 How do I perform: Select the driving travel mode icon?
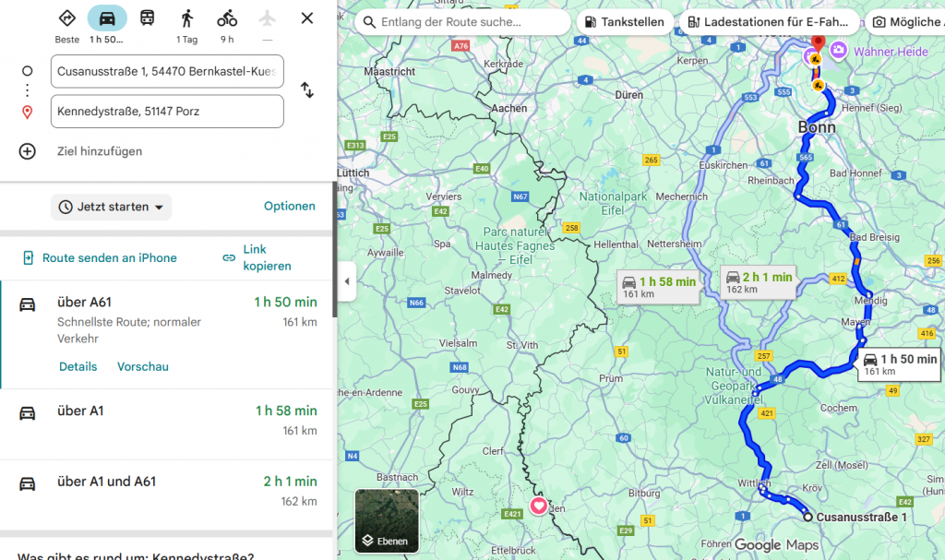pyautogui.click(x=107, y=18)
